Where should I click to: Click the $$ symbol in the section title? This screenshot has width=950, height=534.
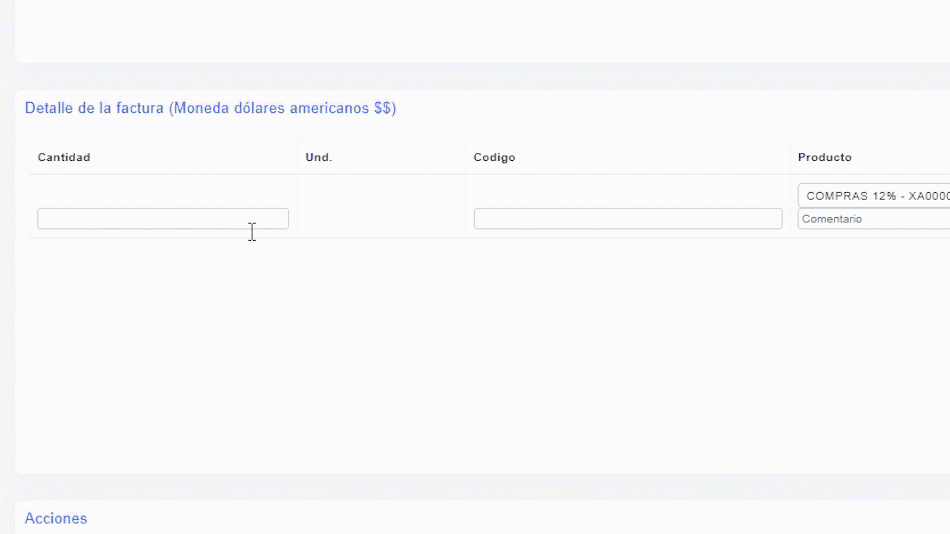382,108
